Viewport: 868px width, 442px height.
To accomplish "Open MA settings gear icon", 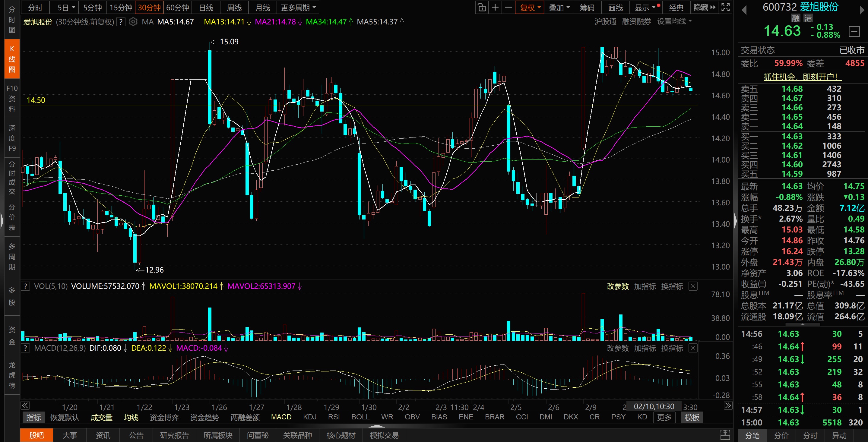I will tap(133, 22).
